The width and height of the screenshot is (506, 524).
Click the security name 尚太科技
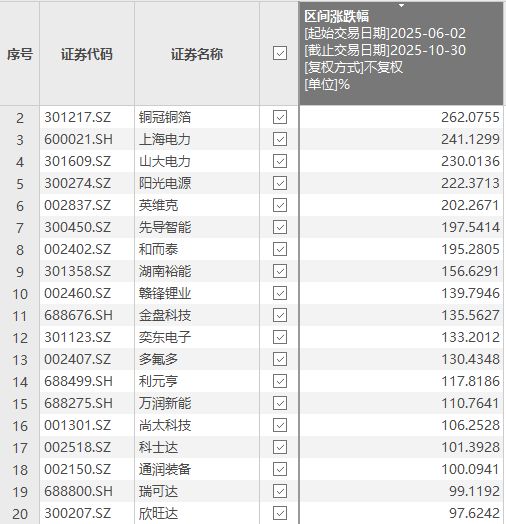165,425
